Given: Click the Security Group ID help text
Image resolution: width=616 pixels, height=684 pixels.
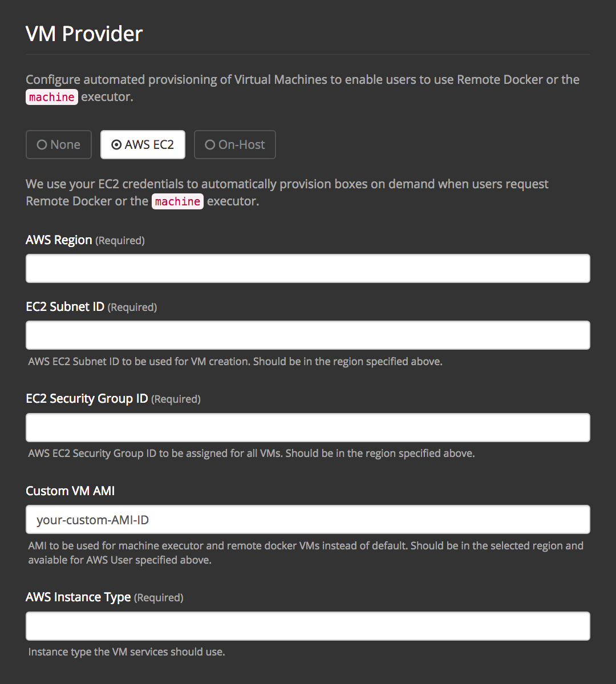Looking at the screenshot, I should point(251,454).
